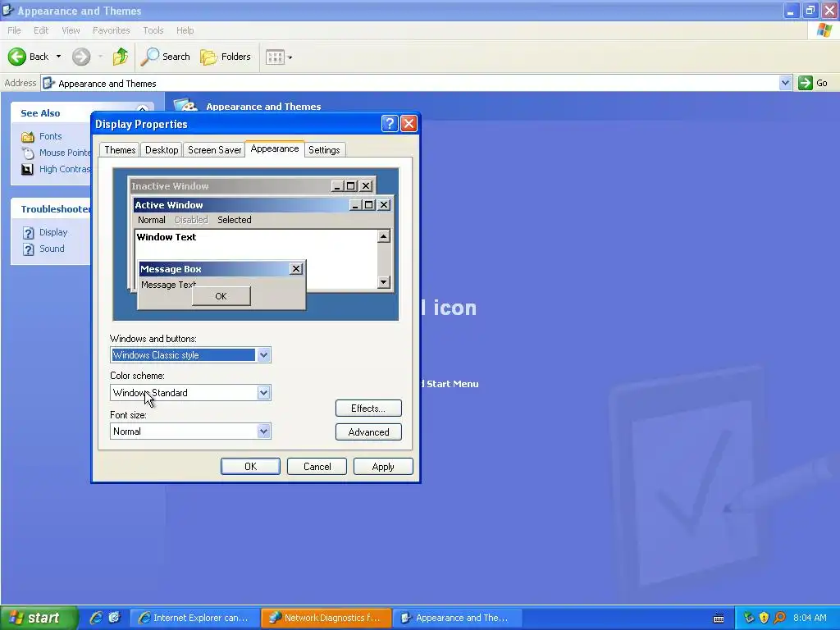
Task: Open the Mouse Pointers link
Action: [x=65, y=153]
